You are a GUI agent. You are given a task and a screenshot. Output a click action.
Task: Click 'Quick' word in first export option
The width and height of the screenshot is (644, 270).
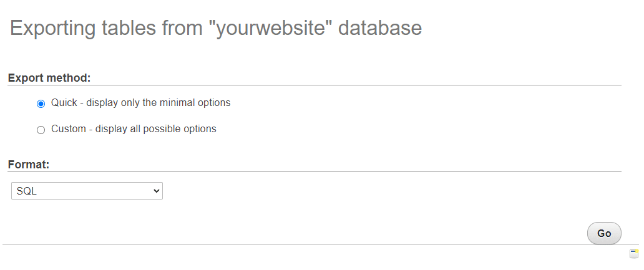(63, 103)
